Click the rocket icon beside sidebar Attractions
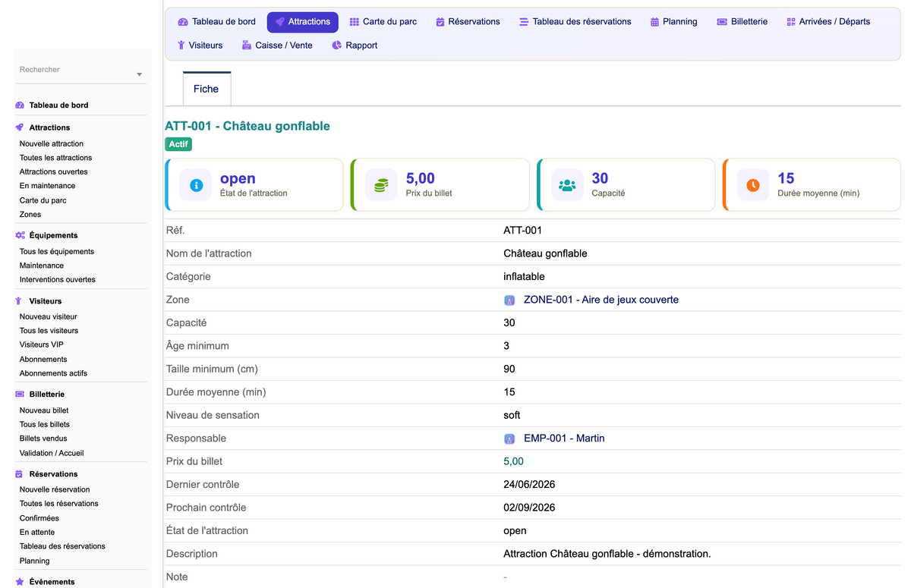This screenshot has height=588, width=911. (20, 127)
